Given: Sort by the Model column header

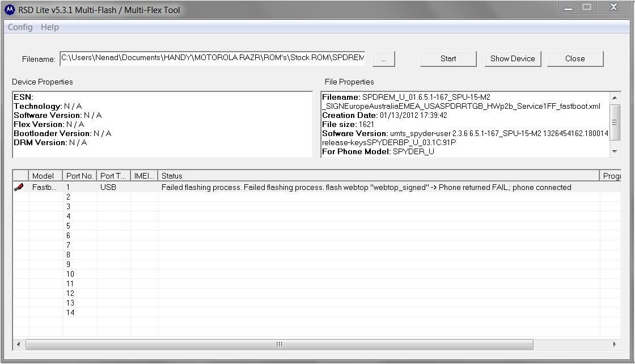Looking at the screenshot, I should pos(45,176).
